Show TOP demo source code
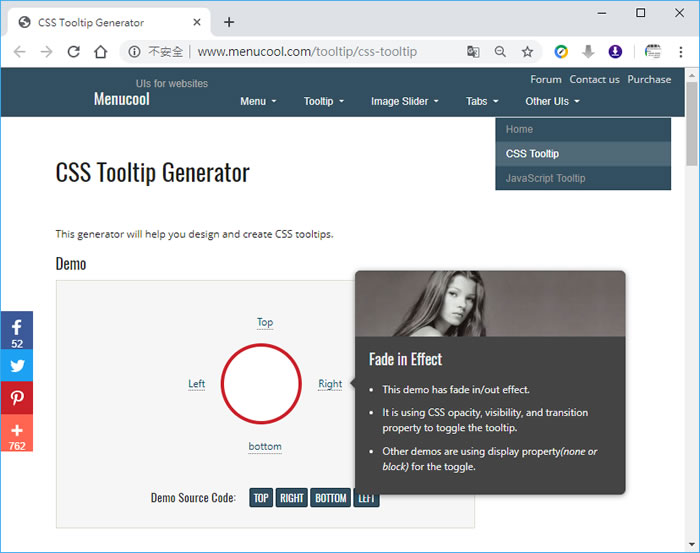 [x=261, y=498]
